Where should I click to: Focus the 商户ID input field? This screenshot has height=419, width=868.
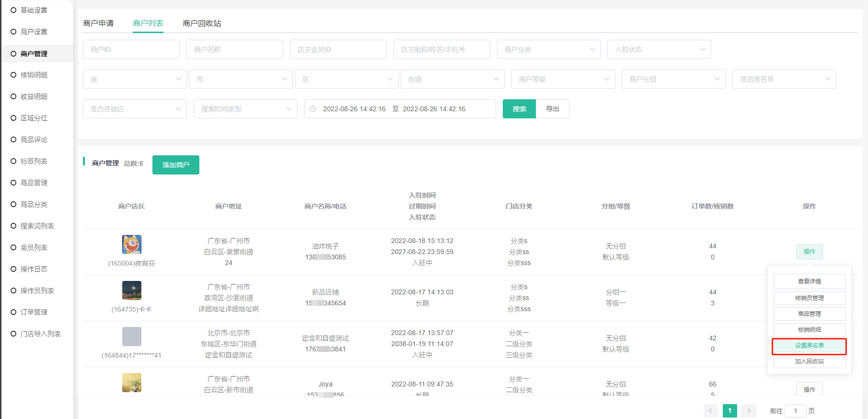click(x=131, y=49)
